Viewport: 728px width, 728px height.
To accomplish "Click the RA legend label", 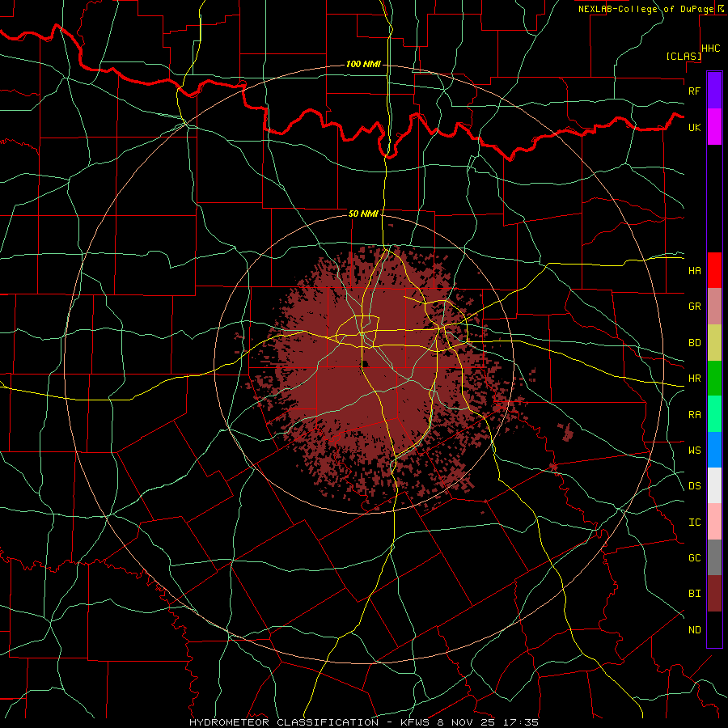I will (695, 415).
